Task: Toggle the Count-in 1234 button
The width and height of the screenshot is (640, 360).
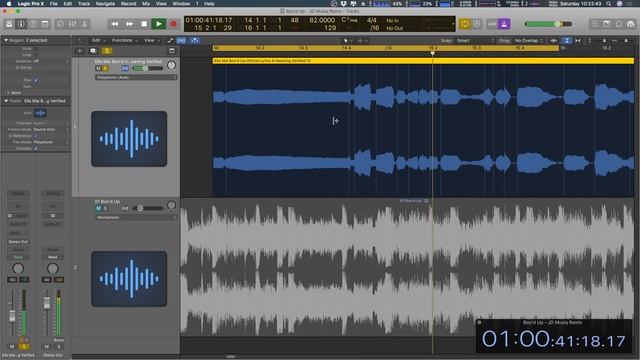Action: pyautogui.click(x=492, y=24)
